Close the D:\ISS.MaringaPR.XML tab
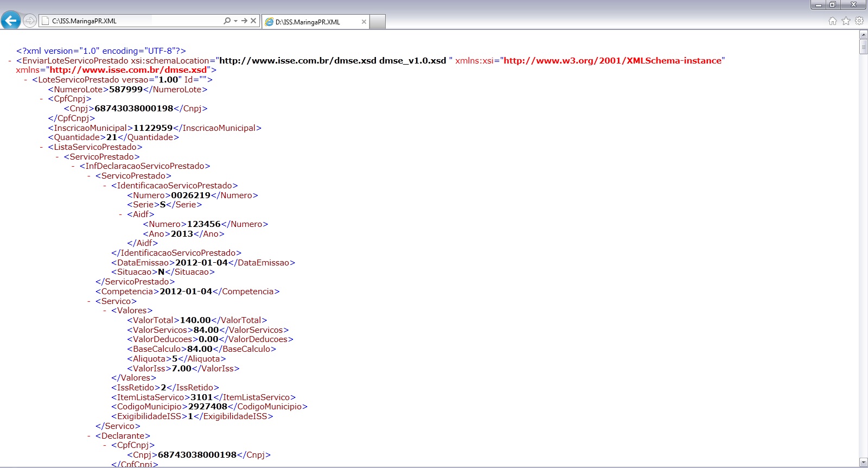 [x=363, y=22]
